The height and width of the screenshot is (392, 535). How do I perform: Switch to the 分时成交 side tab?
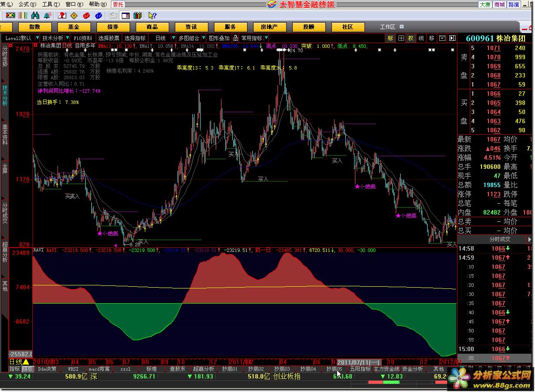[5, 212]
